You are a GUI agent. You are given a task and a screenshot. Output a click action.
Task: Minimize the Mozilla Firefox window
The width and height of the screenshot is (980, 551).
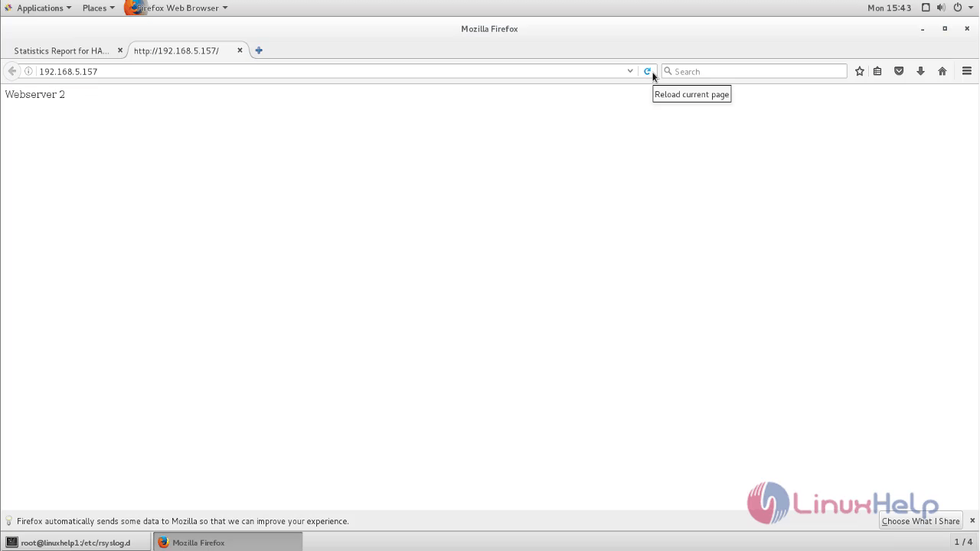pos(923,29)
